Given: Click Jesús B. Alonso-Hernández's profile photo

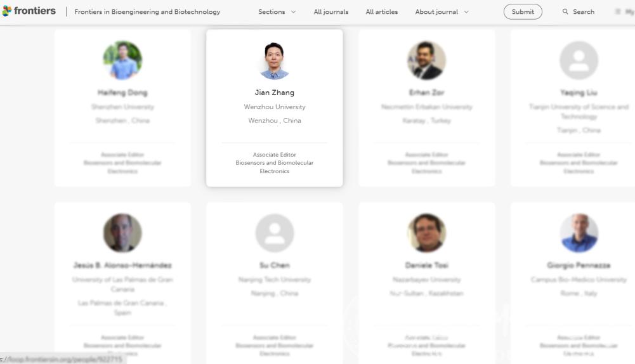Looking at the screenshot, I should click(x=122, y=233).
